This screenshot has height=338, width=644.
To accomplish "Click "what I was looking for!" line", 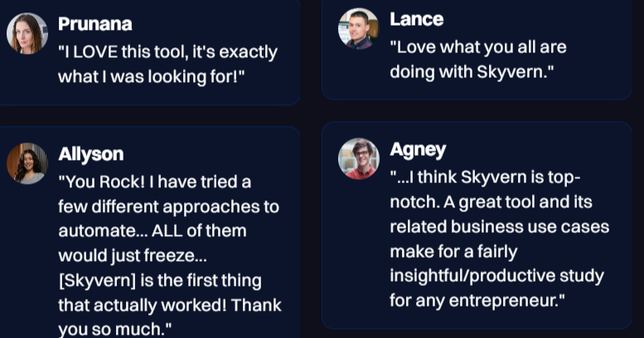I will pos(152,77).
